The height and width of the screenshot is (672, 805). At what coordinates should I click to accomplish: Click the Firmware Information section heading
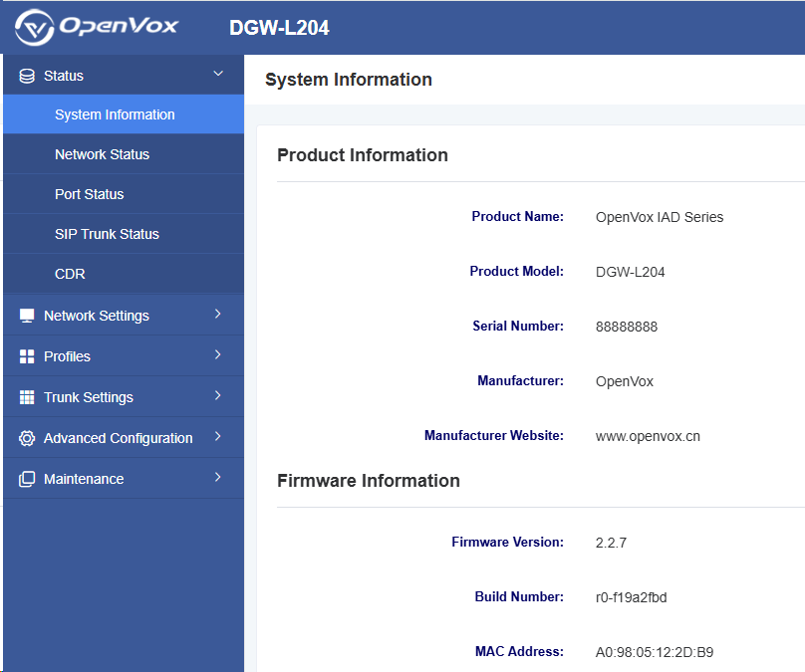click(x=369, y=481)
